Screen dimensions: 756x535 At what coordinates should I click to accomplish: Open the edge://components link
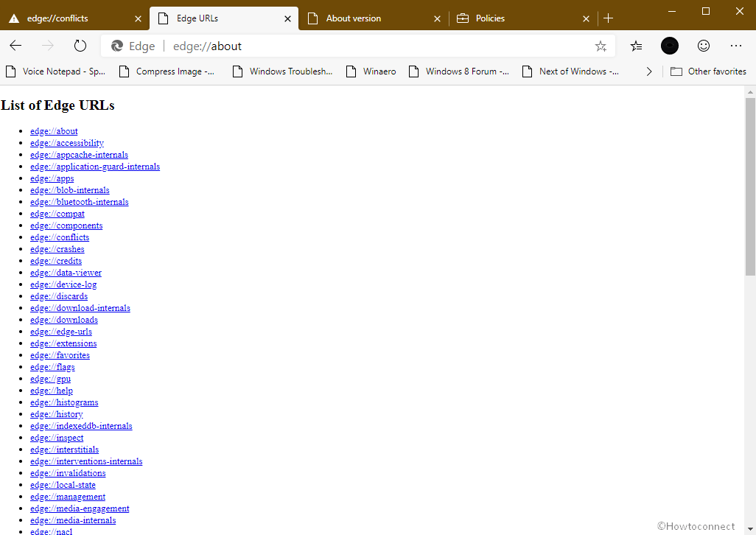pos(66,225)
